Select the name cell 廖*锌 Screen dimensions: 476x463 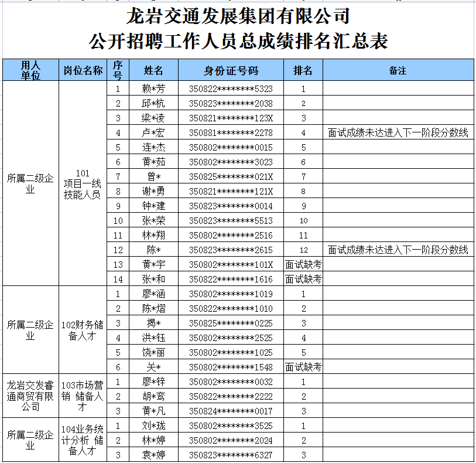click(x=153, y=382)
